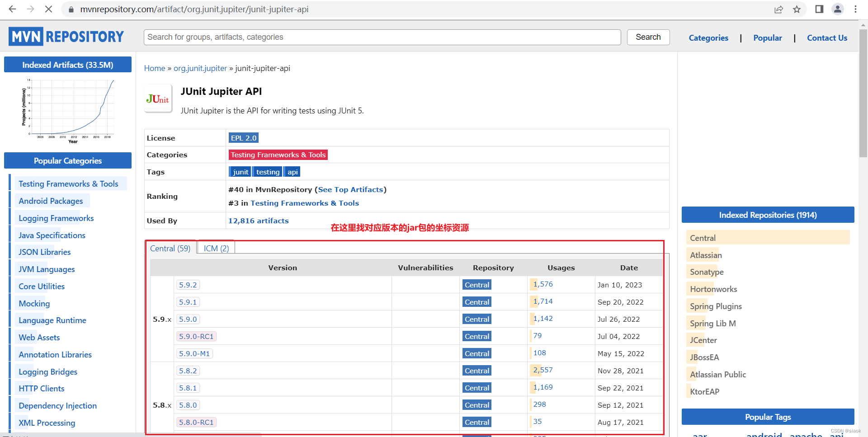Image resolution: width=868 pixels, height=437 pixels.
Task: Open version 5.9.2
Action: click(188, 285)
